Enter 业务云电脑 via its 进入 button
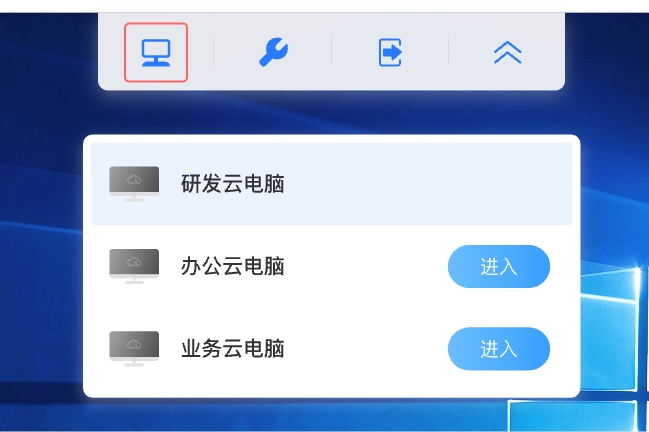Screen dimensions: 649x432 coord(499,349)
